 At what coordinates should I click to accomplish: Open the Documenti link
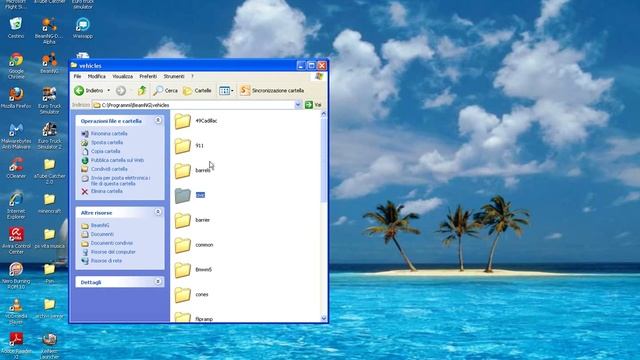(102, 234)
